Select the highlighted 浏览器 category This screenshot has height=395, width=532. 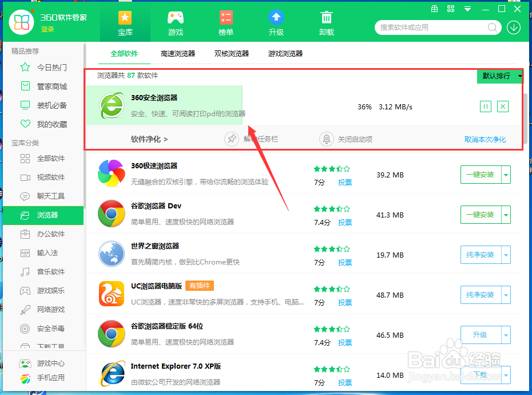[43, 215]
